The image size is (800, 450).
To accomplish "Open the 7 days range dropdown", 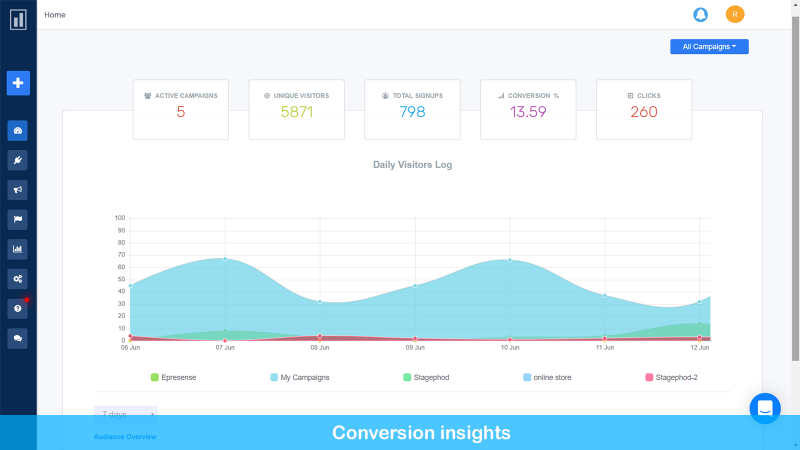I will tap(126, 414).
